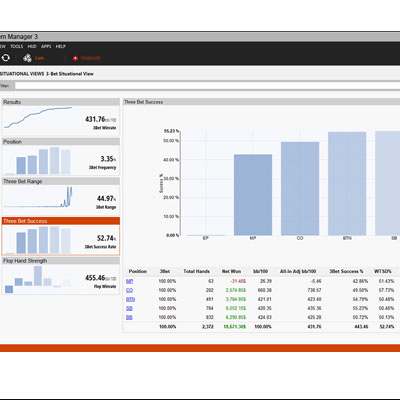Viewport: 400px width, 400px height.
Task: Select the Flop Hand Strength panel
Action: coord(61,276)
